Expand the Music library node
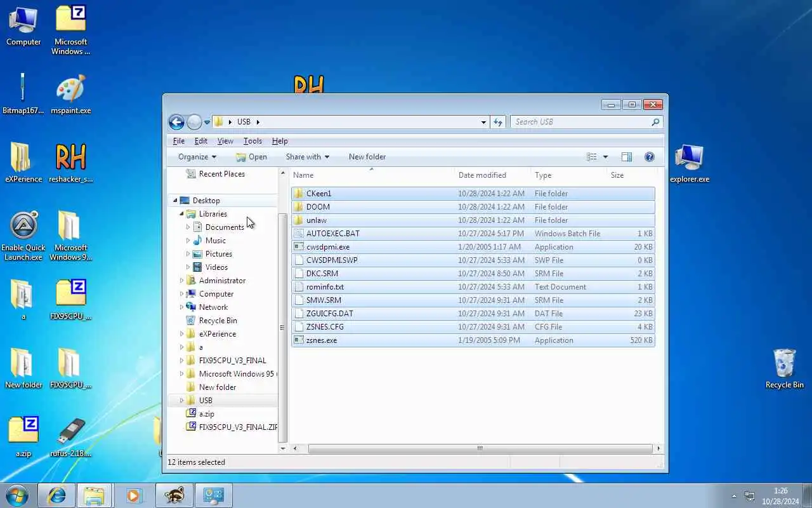This screenshot has height=508, width=812. point(188,241)
